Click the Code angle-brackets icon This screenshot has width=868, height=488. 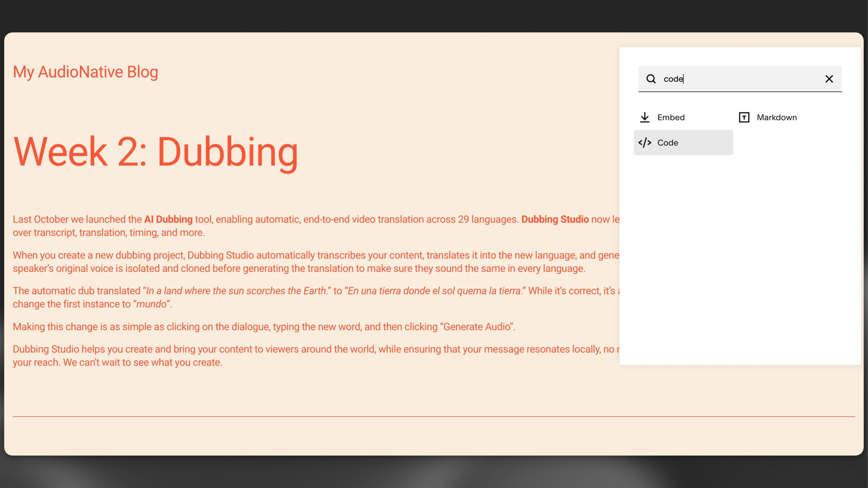(644, 142)
